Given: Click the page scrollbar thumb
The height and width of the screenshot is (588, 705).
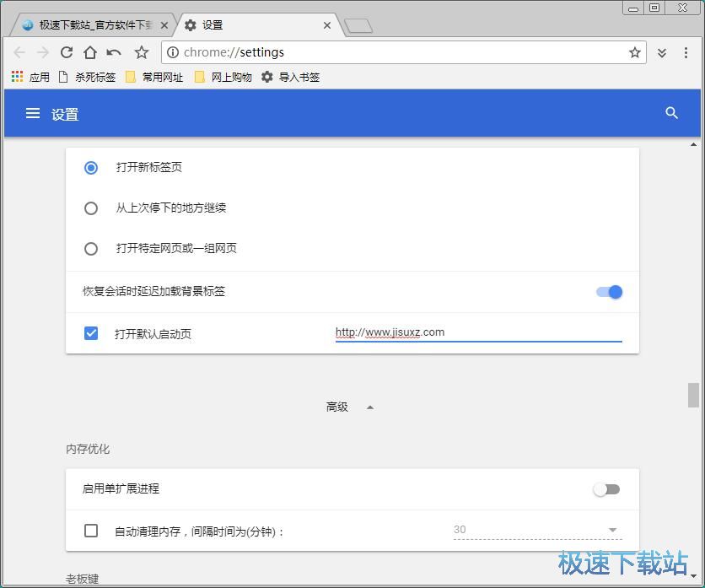Looking at the screenshot, I should click(x=693, y=395).
